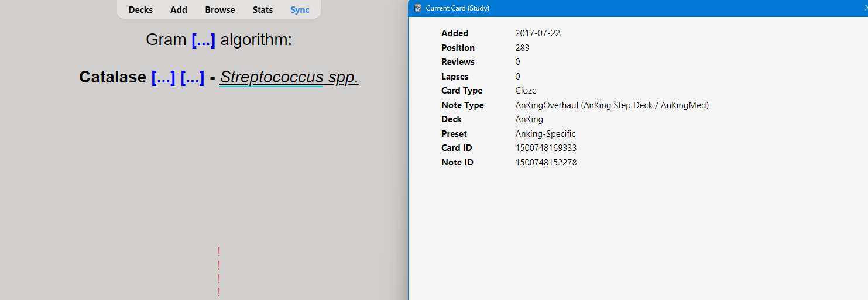Click the cloze blank after Gram

click(x=203, y=40)
